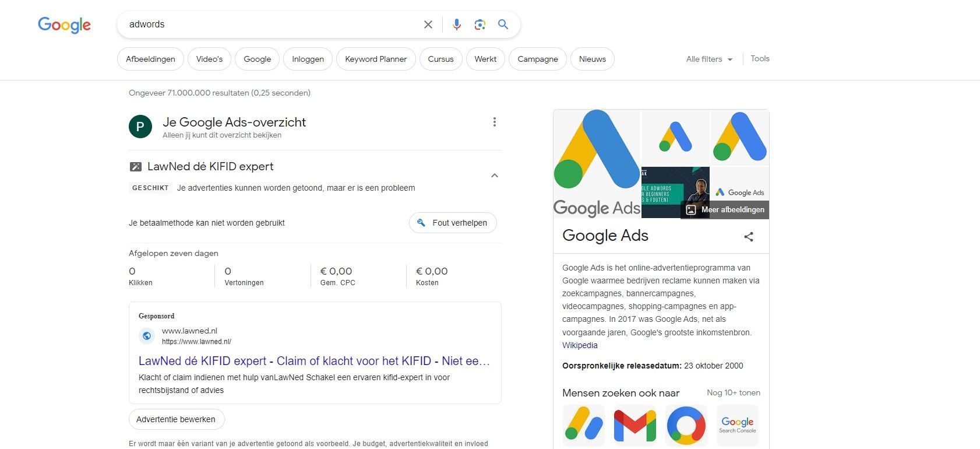Open the Tools option
Screen dimensions: 980x449
[x=760, y=59]
